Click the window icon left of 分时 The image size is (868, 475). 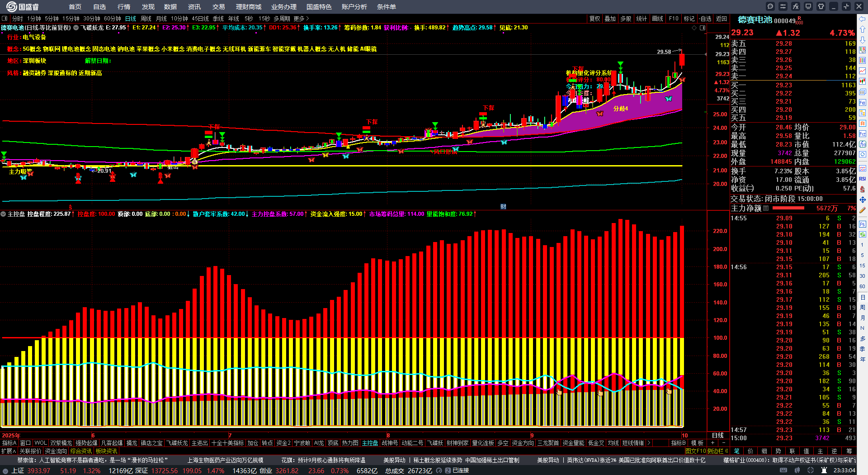pyautogui.click(x=5, y=19)
